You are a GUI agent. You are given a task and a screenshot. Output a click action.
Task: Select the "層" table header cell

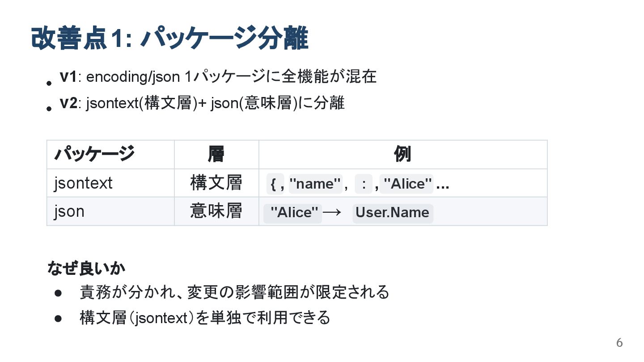point(216,155)
